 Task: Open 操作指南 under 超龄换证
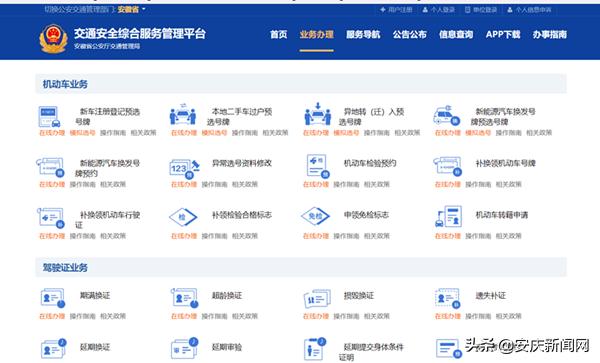(214, 316)
